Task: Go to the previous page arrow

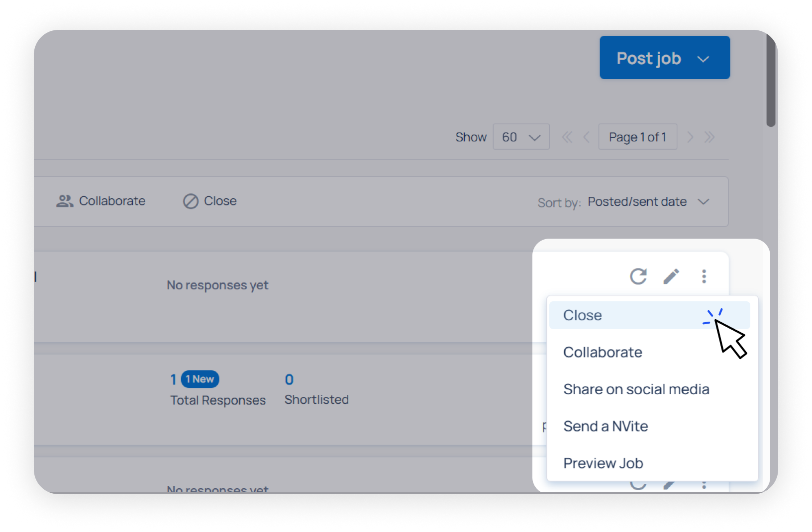Action: 586,137
